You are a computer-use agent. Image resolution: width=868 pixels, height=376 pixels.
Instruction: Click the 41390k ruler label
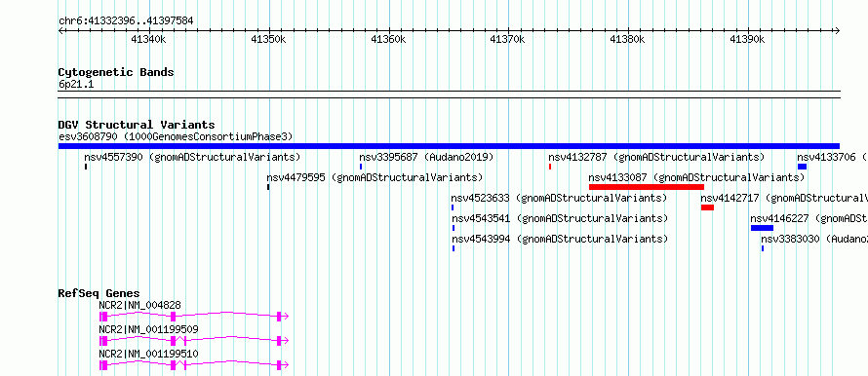747,40
